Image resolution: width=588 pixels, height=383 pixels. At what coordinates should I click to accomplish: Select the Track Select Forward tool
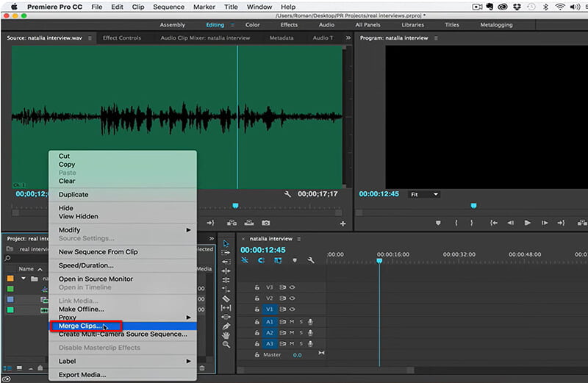(x=226, y=253)
